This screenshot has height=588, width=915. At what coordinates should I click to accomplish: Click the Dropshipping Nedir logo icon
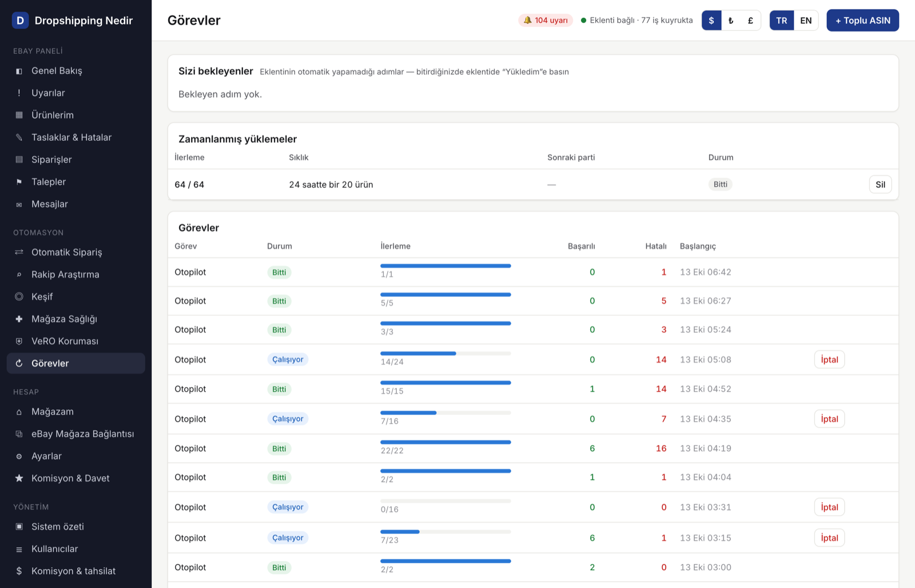point(20,21)
